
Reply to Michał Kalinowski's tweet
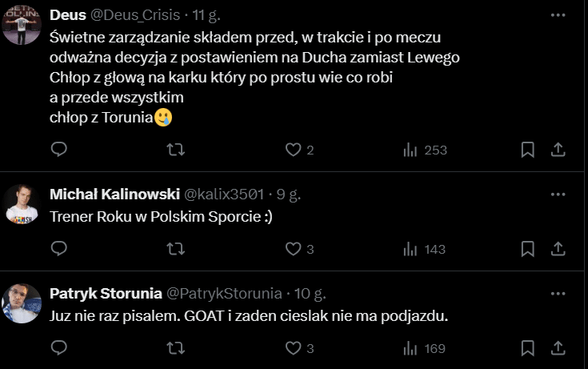pos(58,249)
